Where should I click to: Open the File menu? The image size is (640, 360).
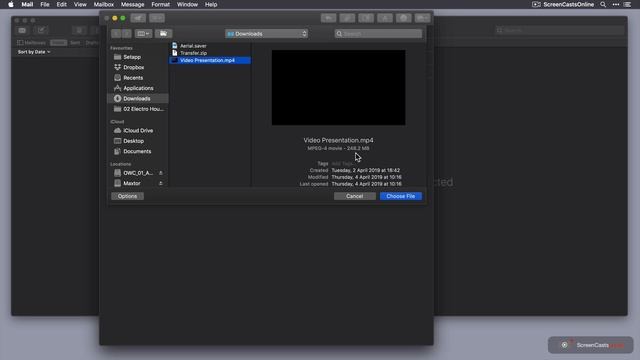(x=45, y=4)
